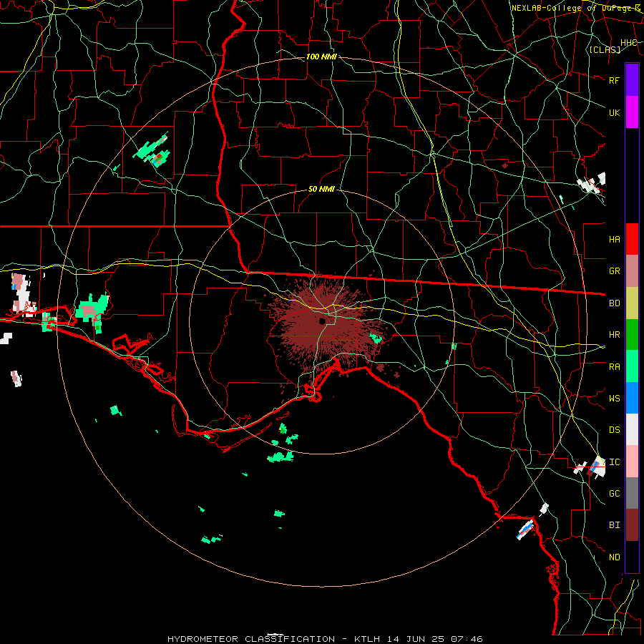Viewport: 644px width, 644px height.
Task: Click the red HA legend color swatch
Action: pyautogui.click(x=632, y=239)
